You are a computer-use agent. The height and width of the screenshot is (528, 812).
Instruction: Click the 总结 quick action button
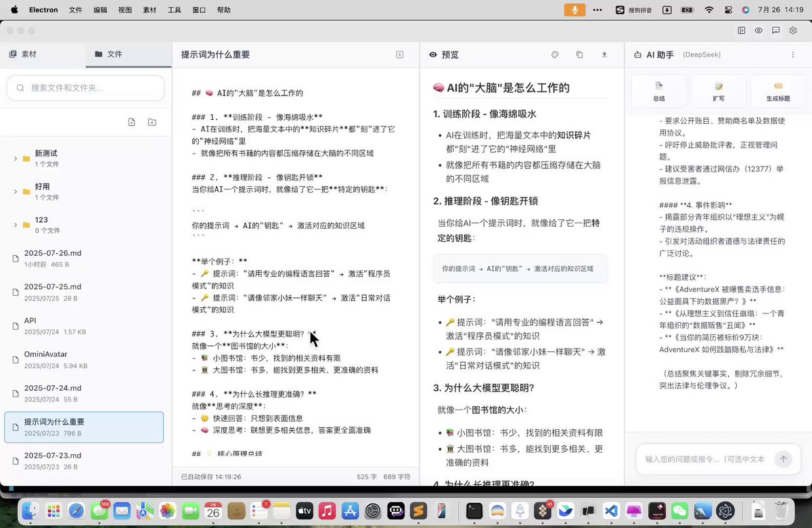tap(658, 91)
